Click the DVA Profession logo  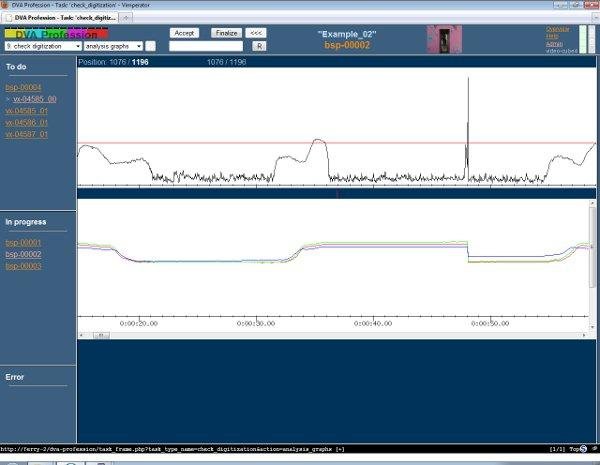(x=56, y=34)
